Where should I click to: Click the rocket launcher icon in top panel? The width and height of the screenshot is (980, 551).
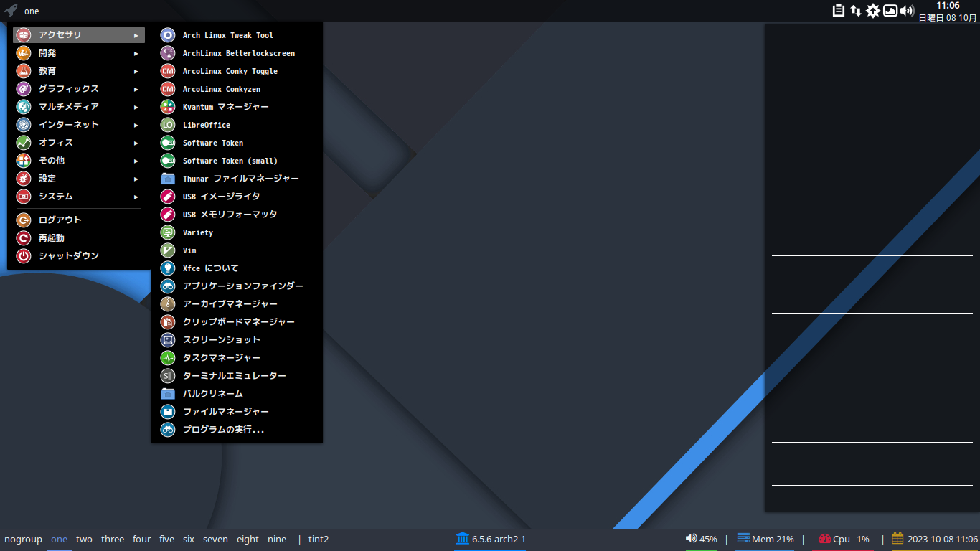(x=11, y=11)
